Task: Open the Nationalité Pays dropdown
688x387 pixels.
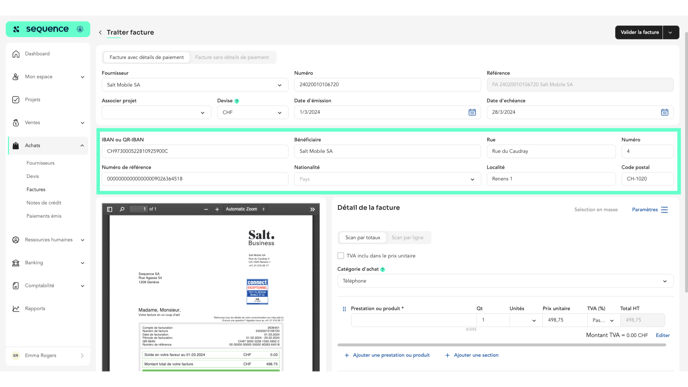Action: click(387, 179)
